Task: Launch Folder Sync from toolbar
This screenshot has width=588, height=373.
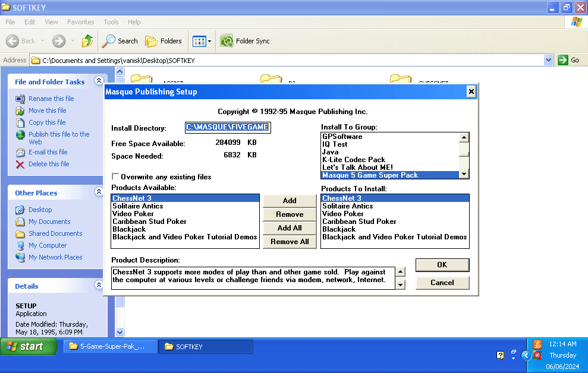Action: [x=245, y=41]
